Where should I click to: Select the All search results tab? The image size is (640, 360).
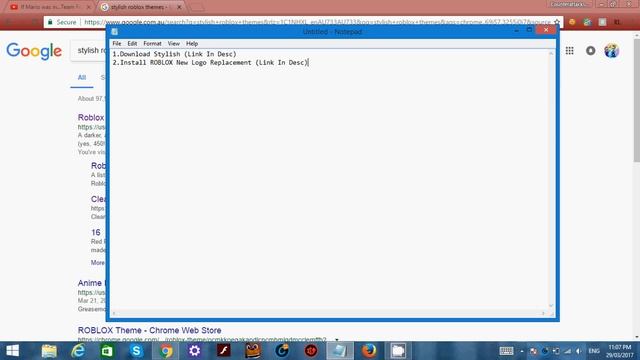point(82,77)
